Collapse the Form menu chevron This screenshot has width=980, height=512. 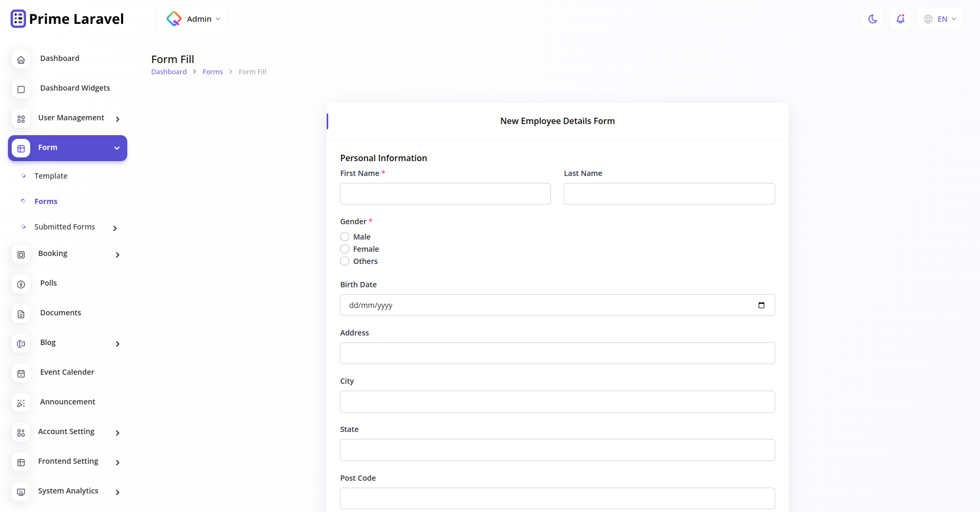117,148
